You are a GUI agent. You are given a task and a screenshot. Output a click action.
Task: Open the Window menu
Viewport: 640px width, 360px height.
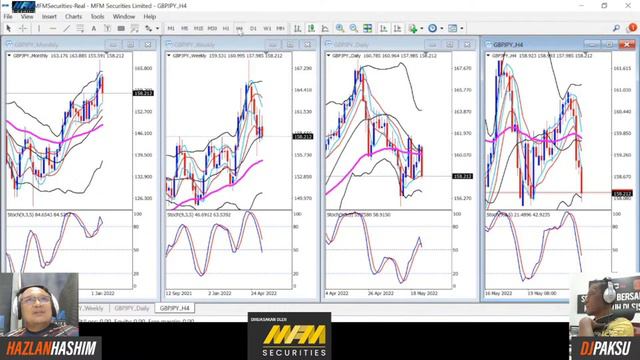coord(124,17)
